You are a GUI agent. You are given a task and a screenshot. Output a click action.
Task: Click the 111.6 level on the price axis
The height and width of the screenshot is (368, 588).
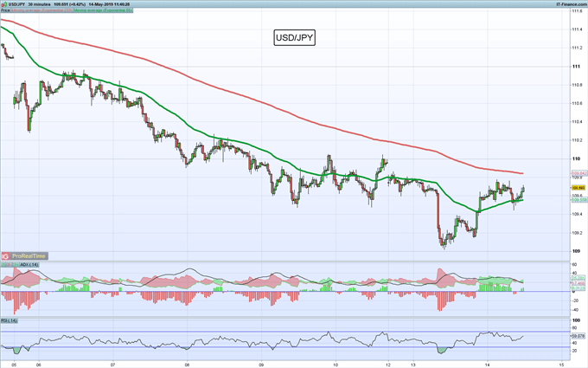[577, 11]
